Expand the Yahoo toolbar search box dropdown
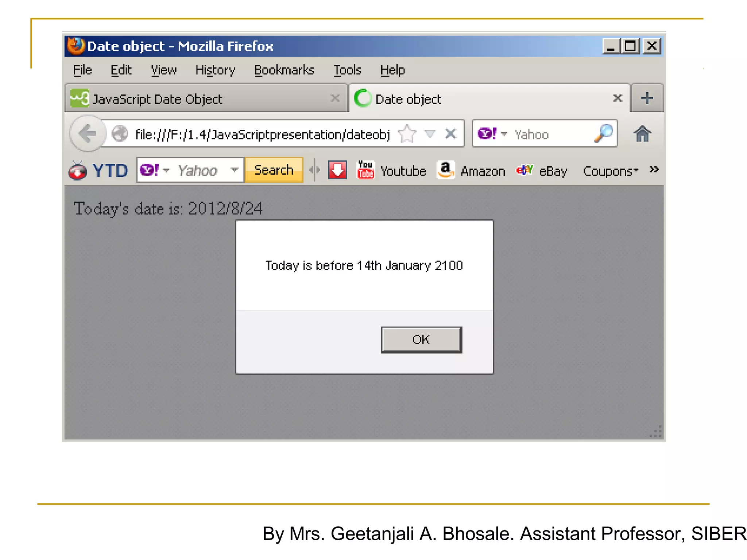The width and height of the screenshot is (747, 560). (235, 170)
